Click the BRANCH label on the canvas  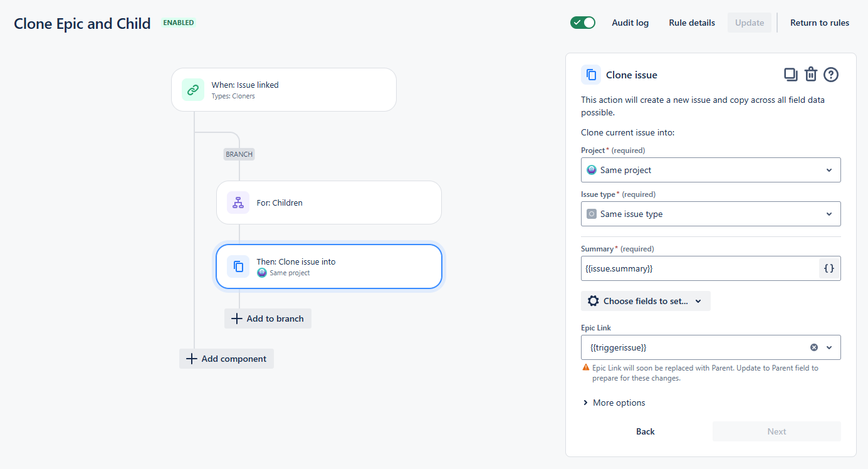tap(239, 154)
